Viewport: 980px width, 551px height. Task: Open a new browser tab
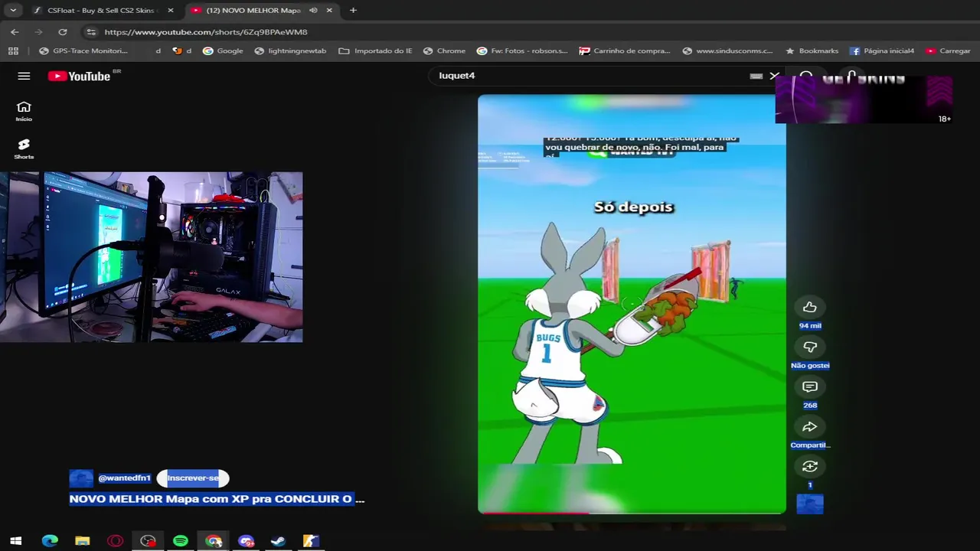click(353, 10)
